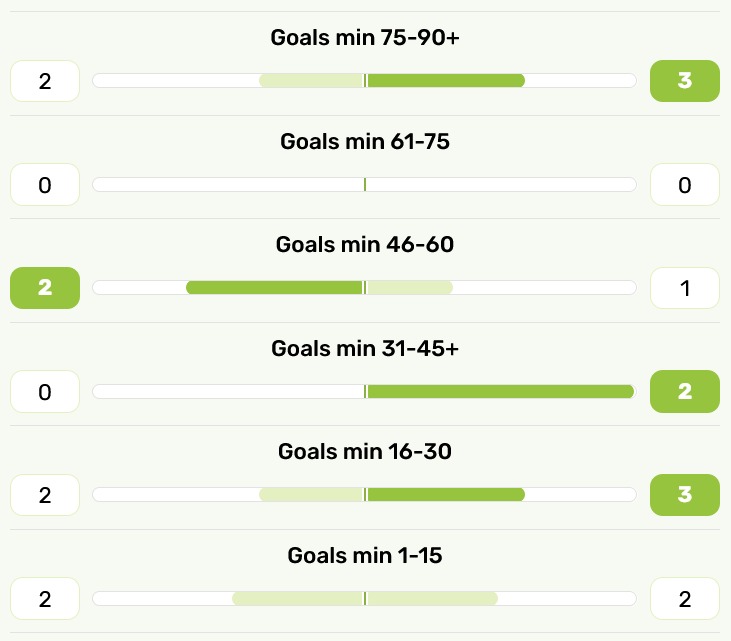Viewport: 731px width, 641px height.
Task: Click highlighted right value 3 for Goals 16-30
Action: coord(684,495)
